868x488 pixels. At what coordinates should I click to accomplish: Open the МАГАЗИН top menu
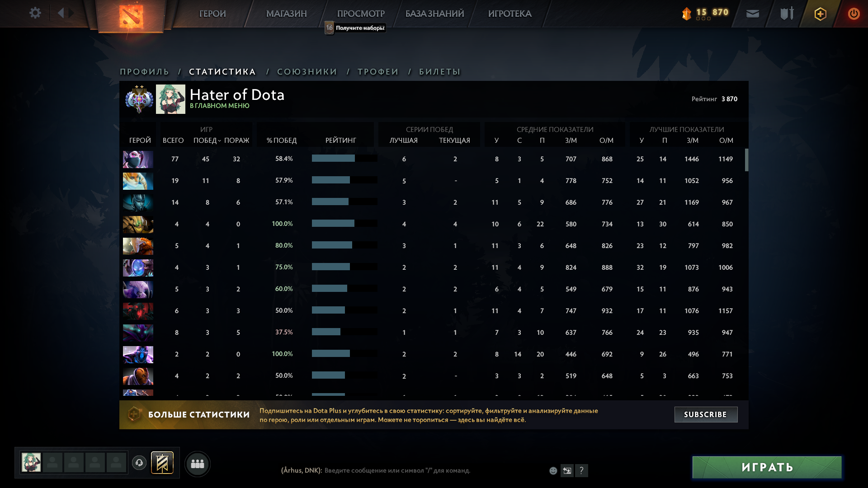pos(287,14)
